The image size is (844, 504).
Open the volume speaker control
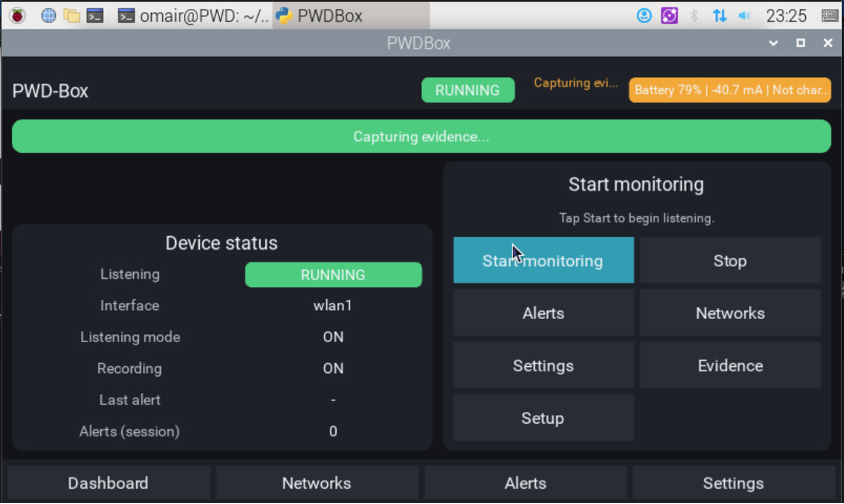[744, 16]
